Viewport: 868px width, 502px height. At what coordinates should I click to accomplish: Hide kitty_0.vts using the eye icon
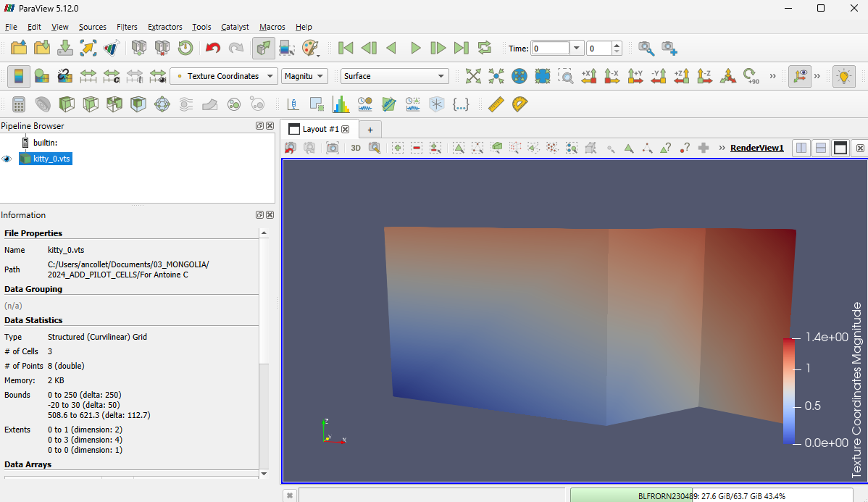(7, 159)
